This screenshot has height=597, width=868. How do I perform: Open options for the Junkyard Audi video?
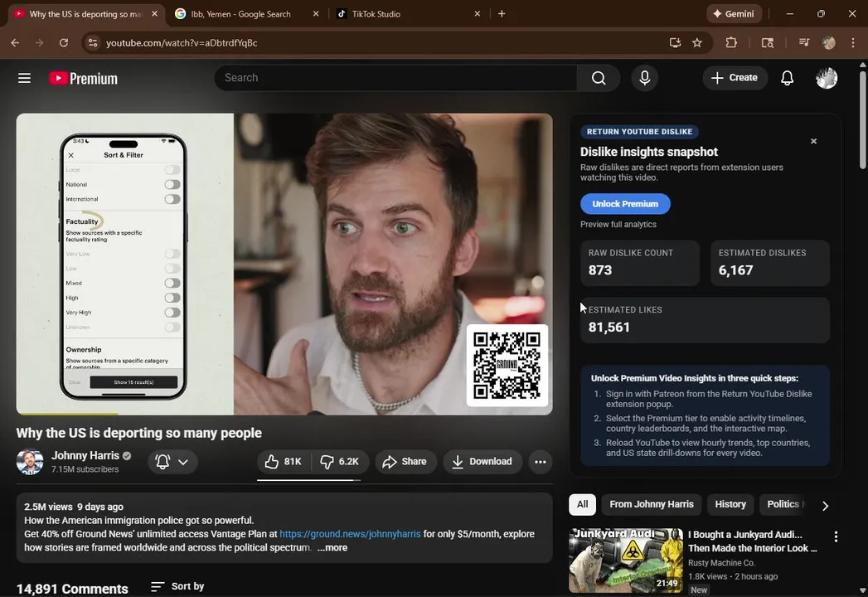pyautogui.click(x=836, y=536)
